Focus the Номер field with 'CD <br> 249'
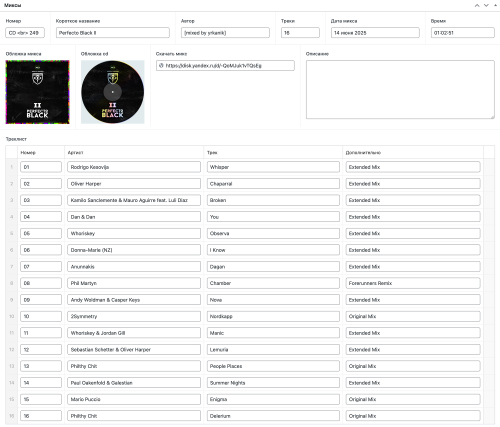The height and width of the screenshot is (427, 500). pos(25,33)
